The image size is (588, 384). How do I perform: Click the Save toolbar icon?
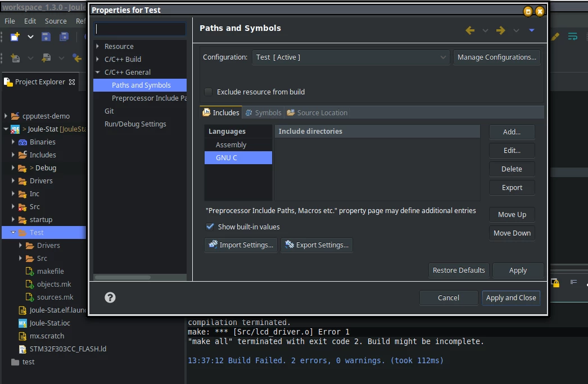pos(46,37)
